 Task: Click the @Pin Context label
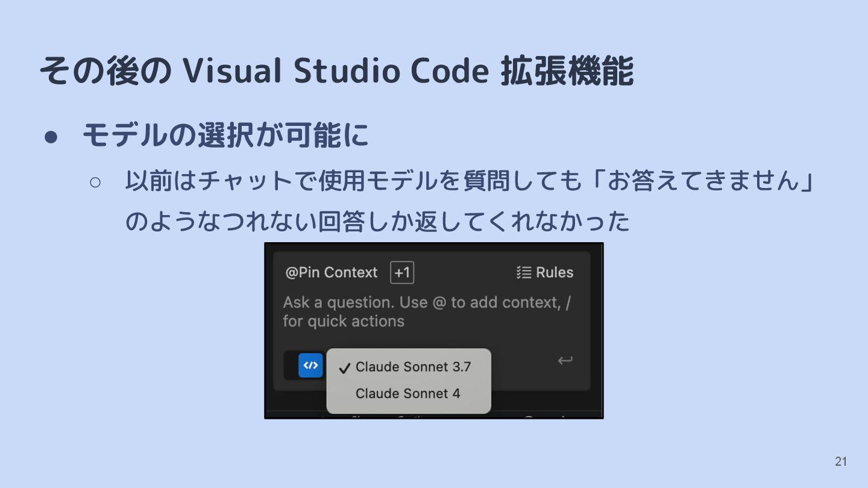(332, 272)
